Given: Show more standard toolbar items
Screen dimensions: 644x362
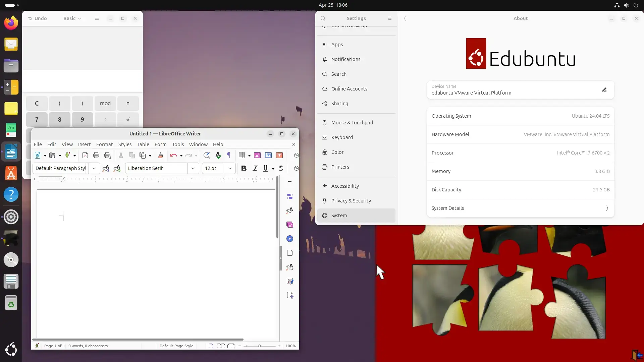Looking at the screenshot, I should coord(296,155).
